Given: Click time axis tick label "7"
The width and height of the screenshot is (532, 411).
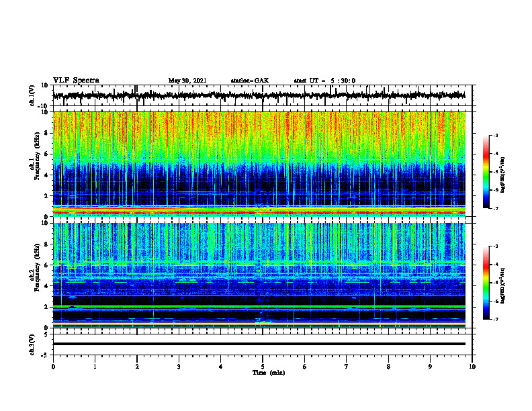Looking at the screenshot, I should coord(347,367).
